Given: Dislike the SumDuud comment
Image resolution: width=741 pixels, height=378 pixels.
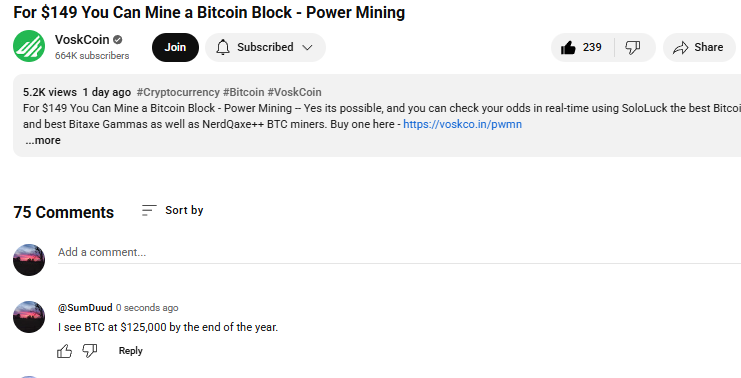Looking at the screenshot, I should click(89, 351).
